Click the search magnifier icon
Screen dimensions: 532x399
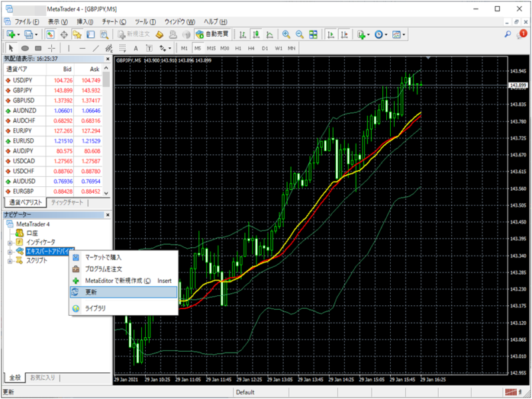(507, 34)
